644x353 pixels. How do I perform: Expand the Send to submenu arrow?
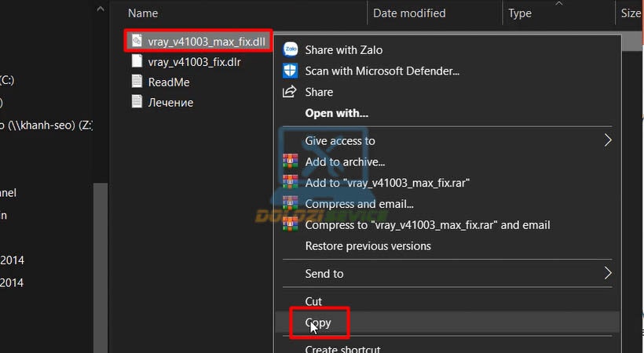pos(608,273)
